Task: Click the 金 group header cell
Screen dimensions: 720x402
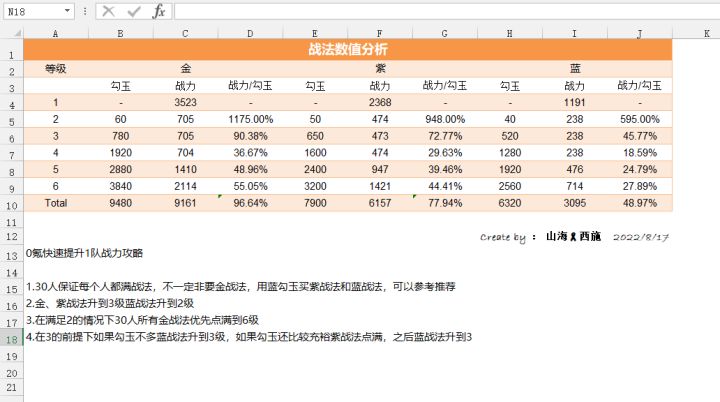Action: coord(186,69)
